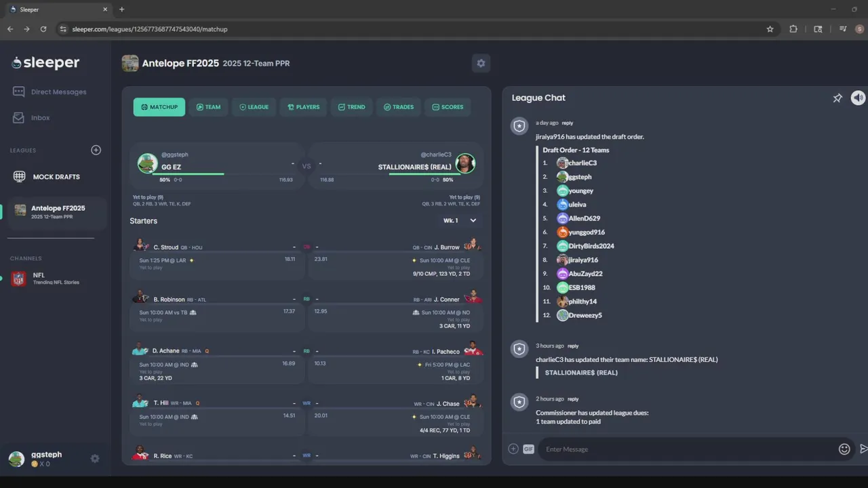Pin the League Chat panel

837,98
